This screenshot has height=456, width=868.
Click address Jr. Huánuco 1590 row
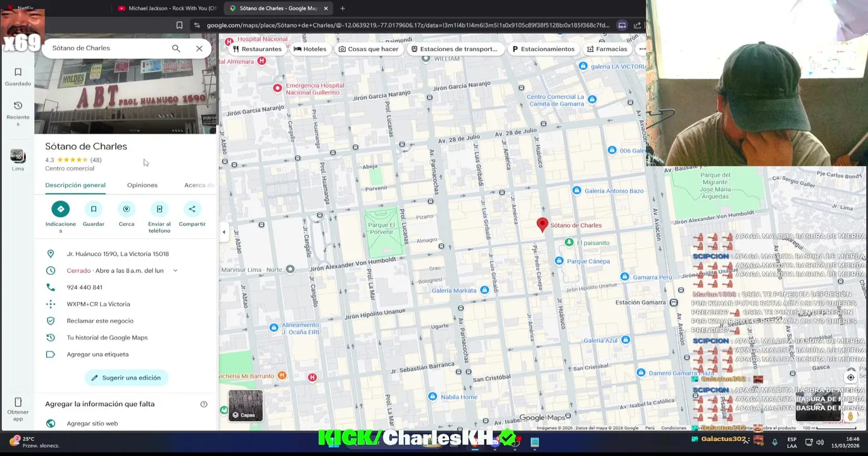tap(125, 254)
